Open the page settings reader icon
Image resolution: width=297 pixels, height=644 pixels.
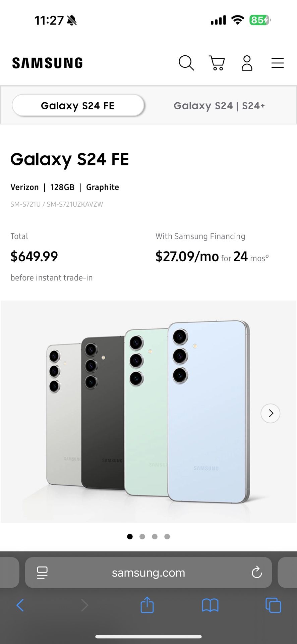coord(42,573)
